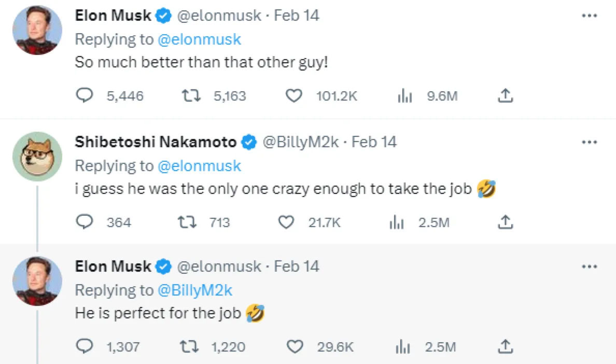The image size is (616, 364).
Task: Like Shibetoshi Nakamoto's tweet with 21.7K likes
Action: [x=286, y=222]
